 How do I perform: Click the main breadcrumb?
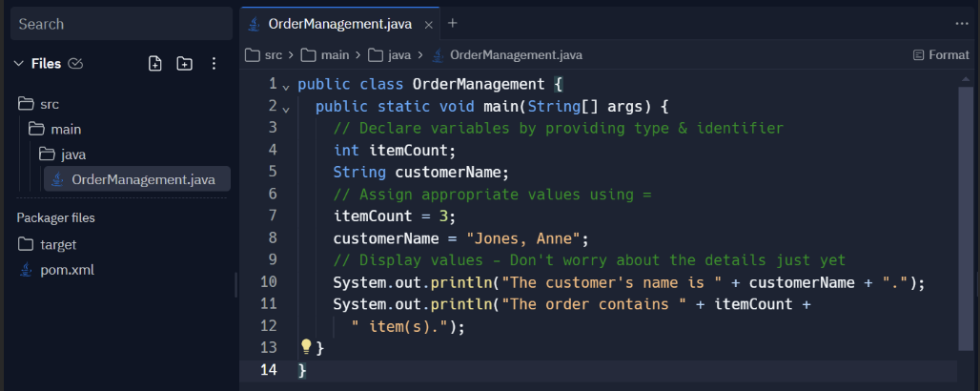[x=335, y=55]
